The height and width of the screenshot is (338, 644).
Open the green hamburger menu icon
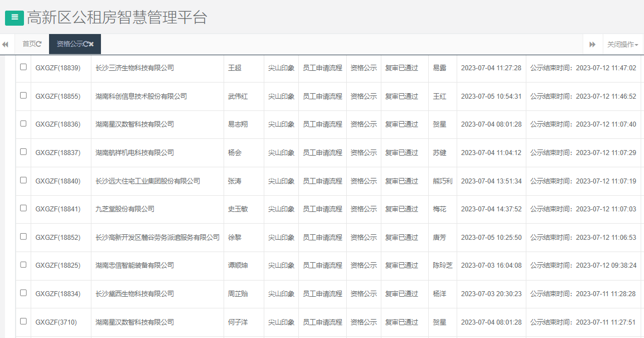pyautogui.click(x=13, y=18)
